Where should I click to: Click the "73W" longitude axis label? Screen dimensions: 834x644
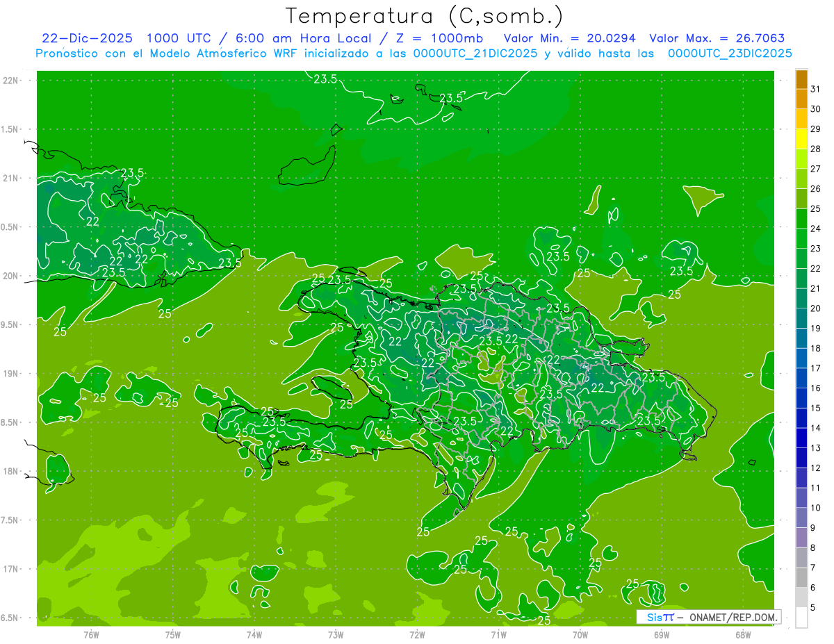(336, 634)
